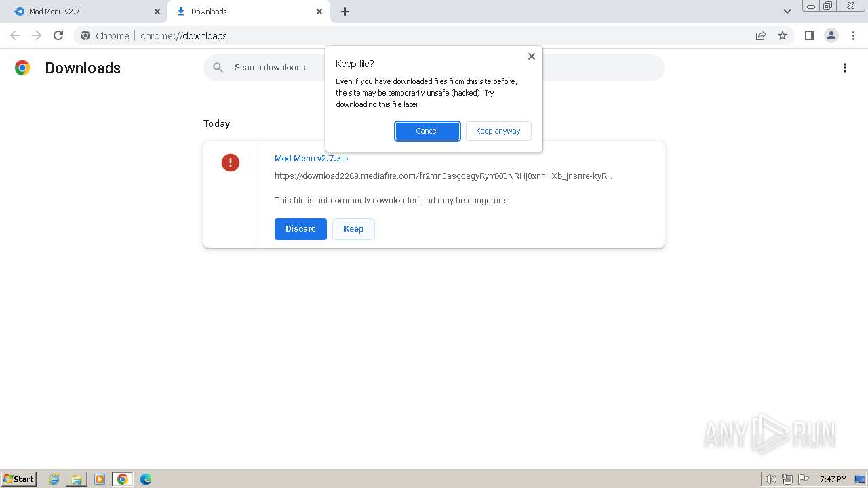Open the Windows Start menu
Viewport: 868px width, 488px height.
pyautogui.click(x=19, y=479)
